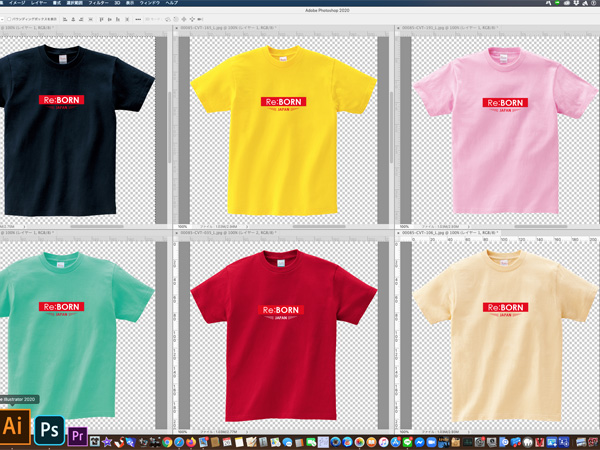
Task: Toggle the バウンディングボックスを表示 checkbox
Action: pyautogui.click(x=7, y=19)
